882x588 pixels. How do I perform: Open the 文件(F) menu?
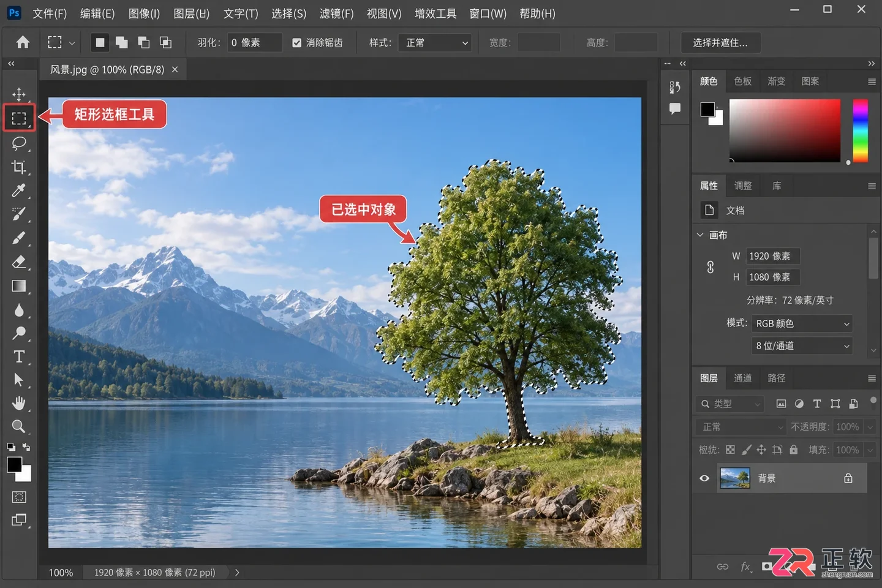[x=49, y=13]
